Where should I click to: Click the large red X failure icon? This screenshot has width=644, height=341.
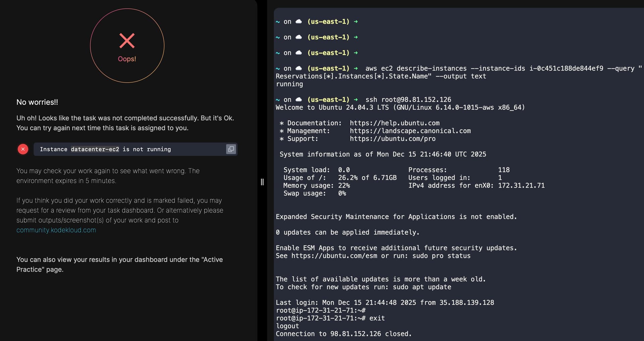pos(127,41)
